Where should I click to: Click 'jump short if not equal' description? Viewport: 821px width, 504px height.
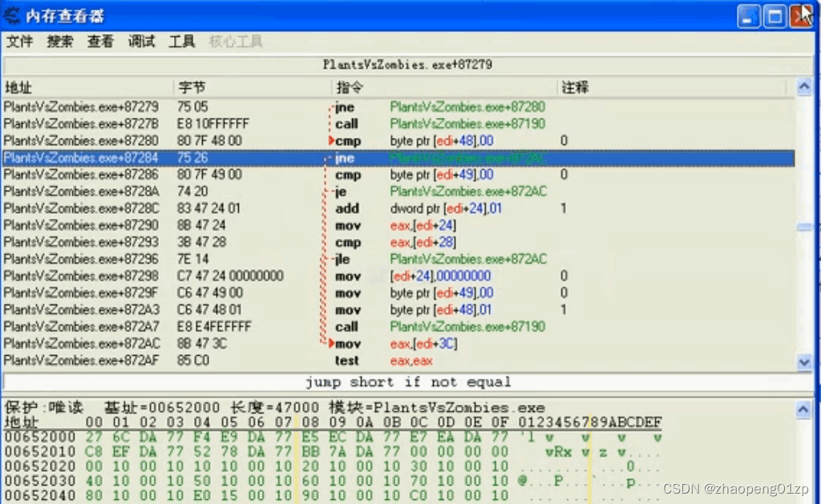click(408, 382)
